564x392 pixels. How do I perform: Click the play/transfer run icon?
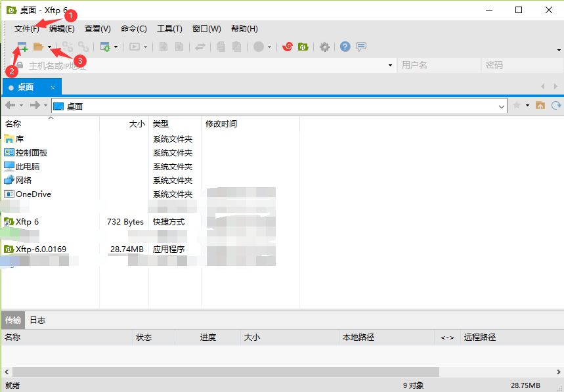(135, 47)
